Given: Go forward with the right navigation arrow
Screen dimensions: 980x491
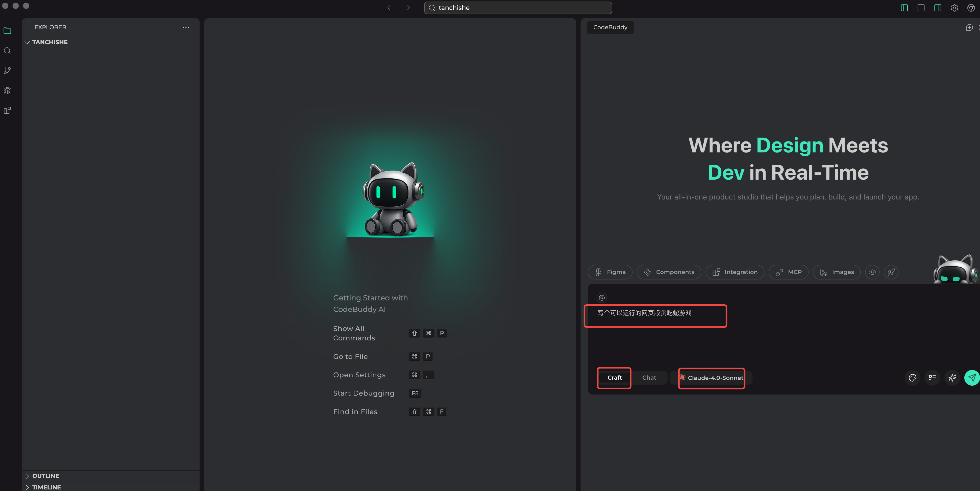Looking at the screenshot, I should [x=408, y=8].
